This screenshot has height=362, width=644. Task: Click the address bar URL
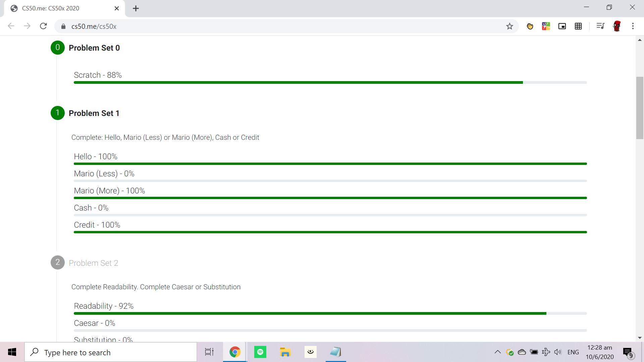94,26
